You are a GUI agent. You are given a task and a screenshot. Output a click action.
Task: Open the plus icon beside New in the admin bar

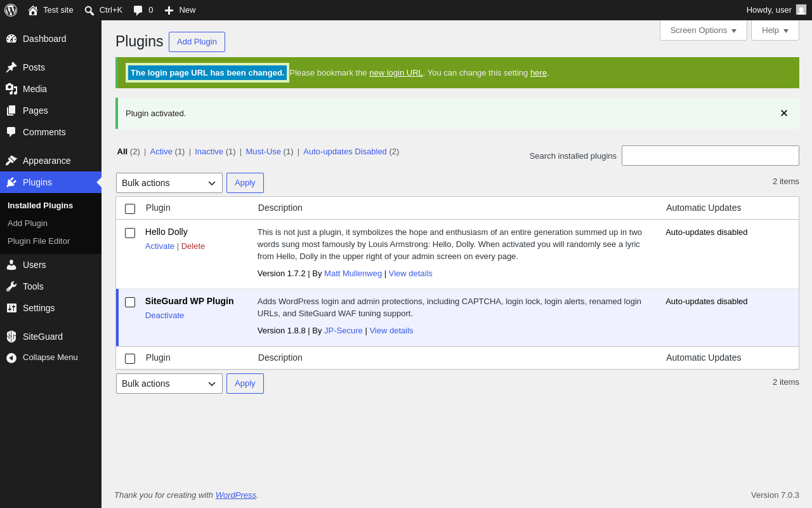pyautogui.click(x=169, y=10)
